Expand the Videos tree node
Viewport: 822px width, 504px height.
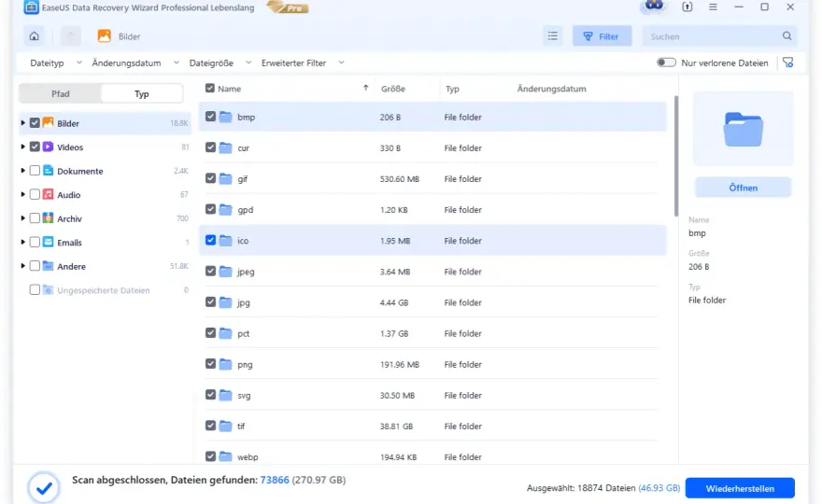pyautogui.click(x=22, y=147)
